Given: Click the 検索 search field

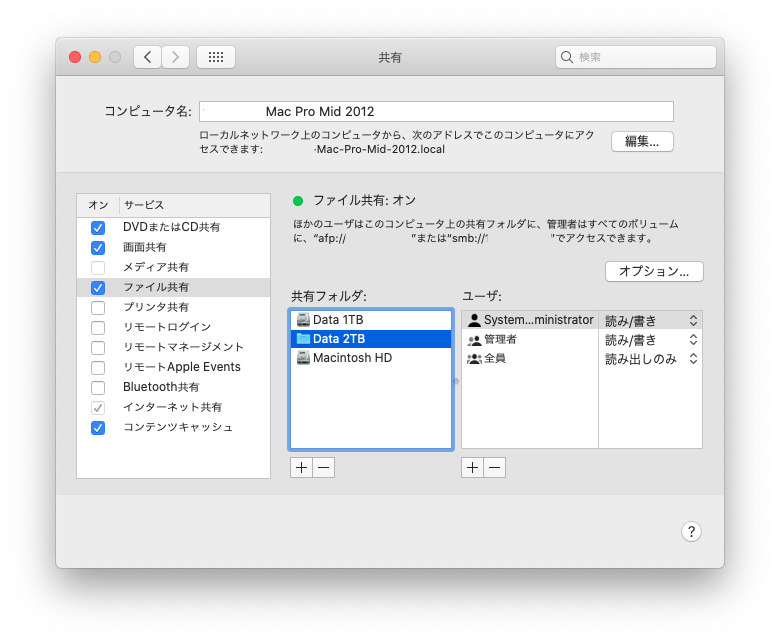Looking at the screenshot, I should [636, 57].
